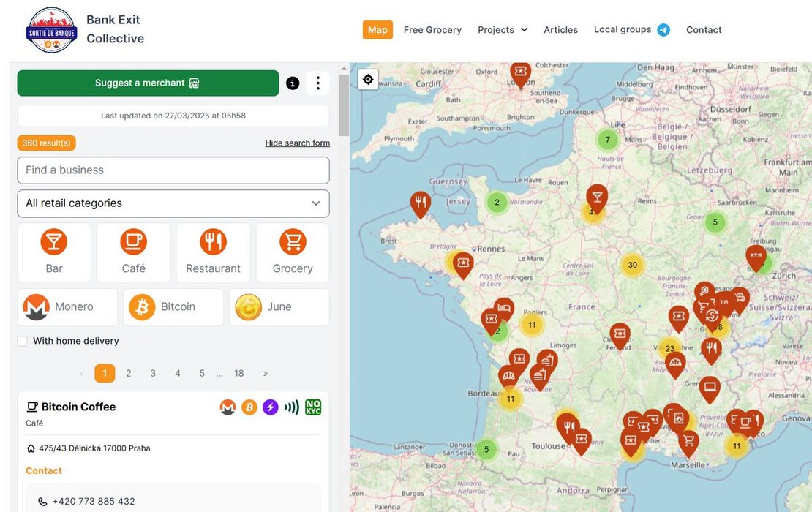
Task: Go to results page 3
Action: 153,373
